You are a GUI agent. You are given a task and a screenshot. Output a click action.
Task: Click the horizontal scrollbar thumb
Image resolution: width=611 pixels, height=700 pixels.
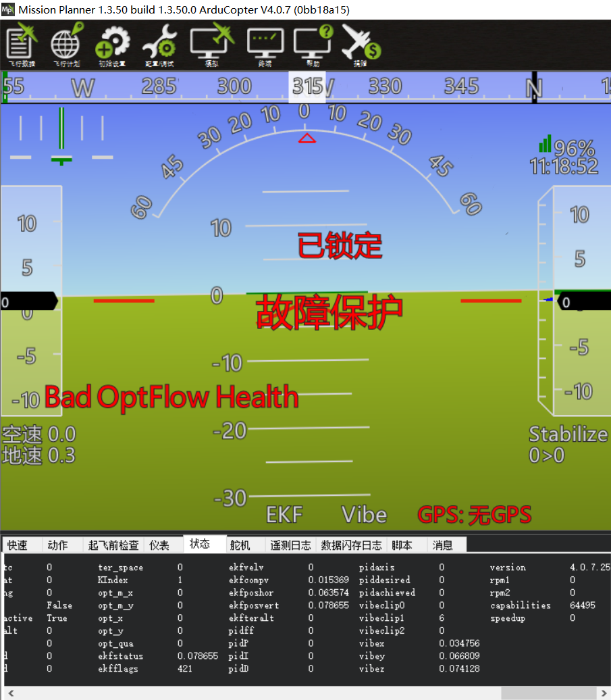tap(549, 693)
